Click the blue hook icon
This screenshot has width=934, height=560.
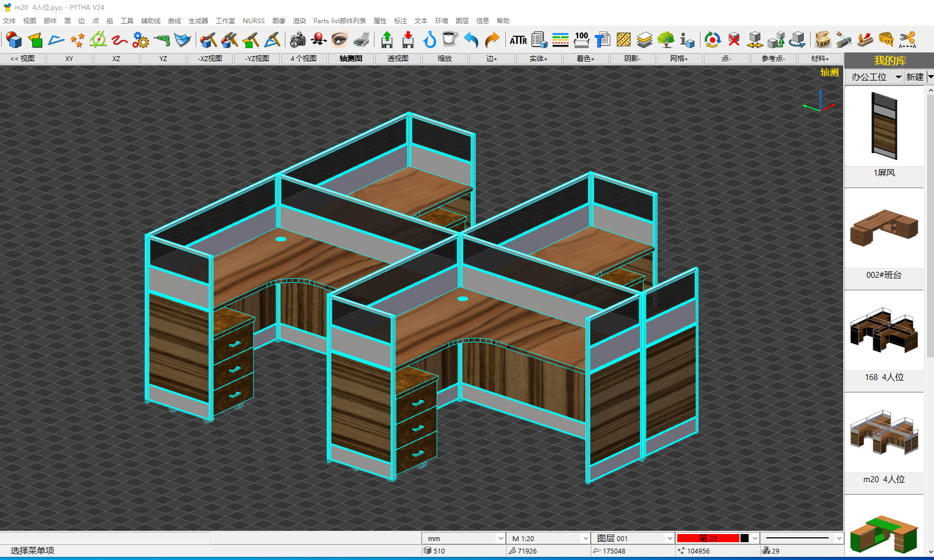pos(429,40)
